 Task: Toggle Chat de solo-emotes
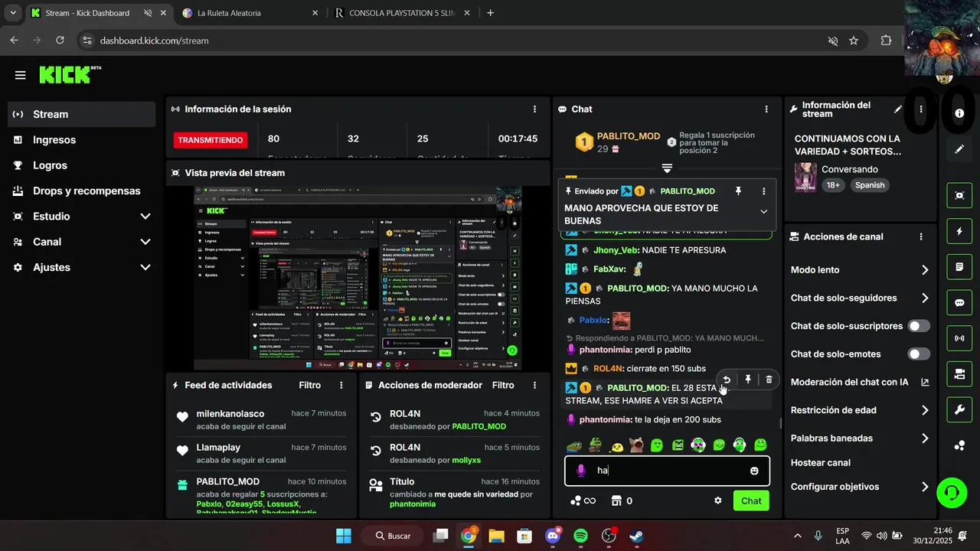pos(919,354)
